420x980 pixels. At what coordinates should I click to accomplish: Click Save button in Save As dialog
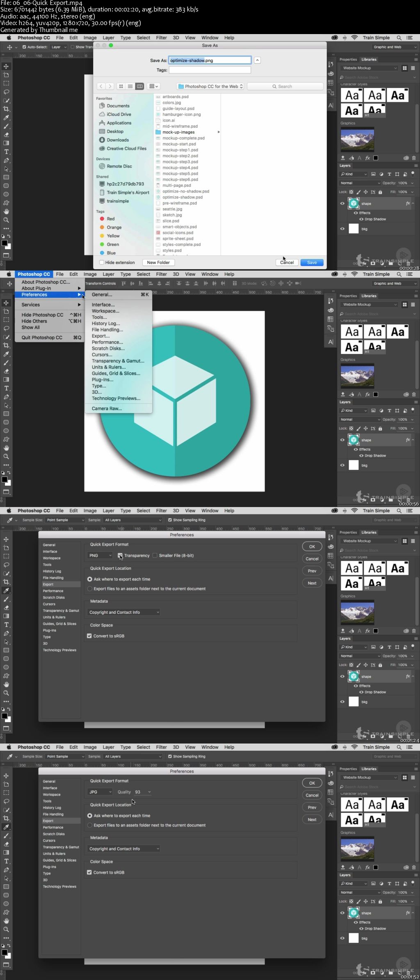click(x=312, y=262)
